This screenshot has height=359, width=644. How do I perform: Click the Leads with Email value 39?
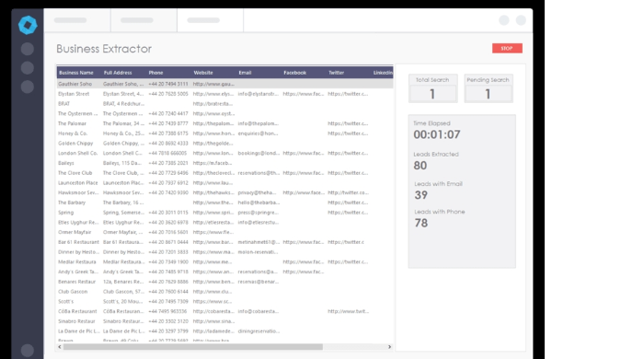point(421,195)
